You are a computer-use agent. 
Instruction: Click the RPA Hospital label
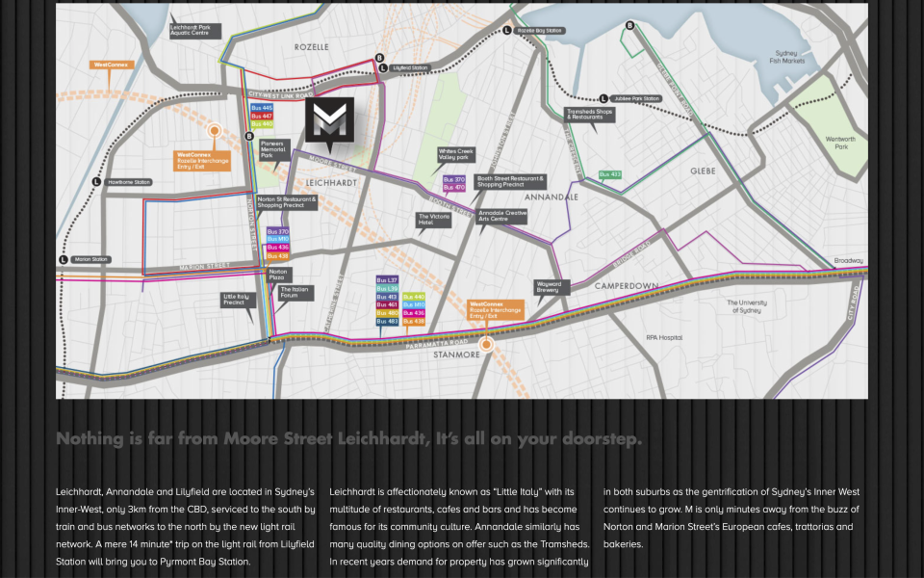664,338
